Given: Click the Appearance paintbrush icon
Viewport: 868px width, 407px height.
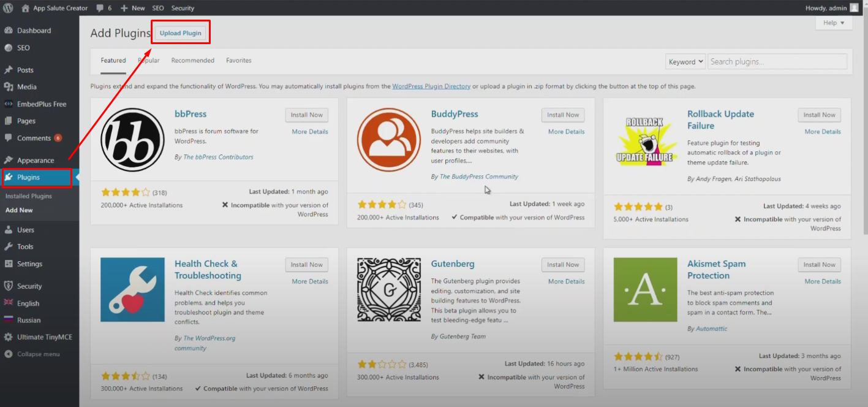Looking at the screenshot, I should pos(9,161).
